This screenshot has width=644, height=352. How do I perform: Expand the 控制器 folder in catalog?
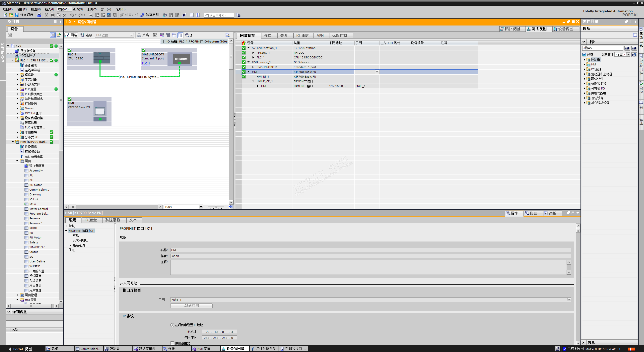[585, 60]
